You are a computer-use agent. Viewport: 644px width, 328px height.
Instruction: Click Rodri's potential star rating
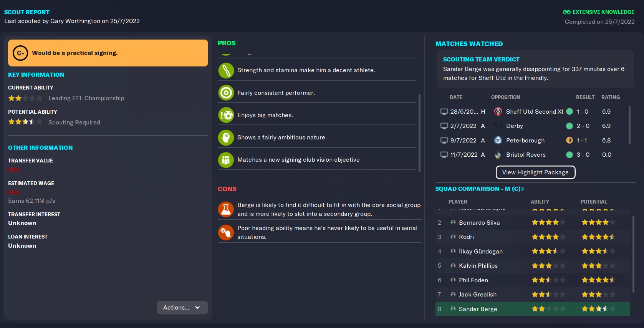[598, 237]
